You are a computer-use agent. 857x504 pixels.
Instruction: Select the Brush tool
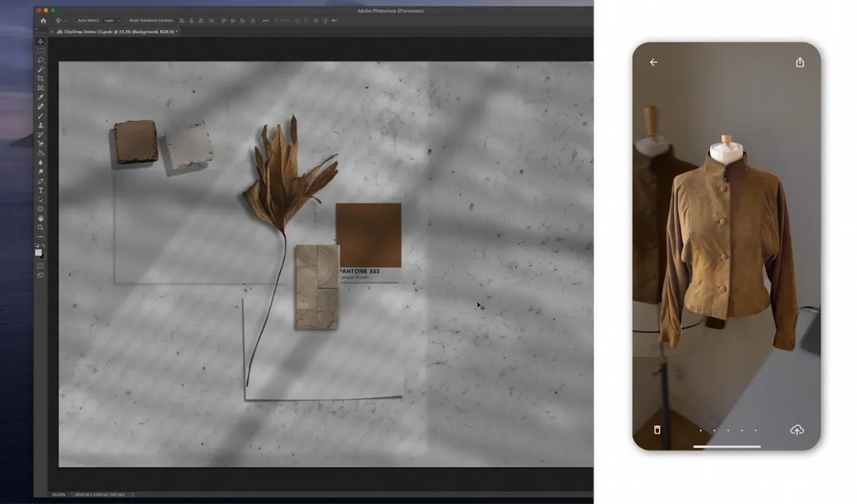40,116
